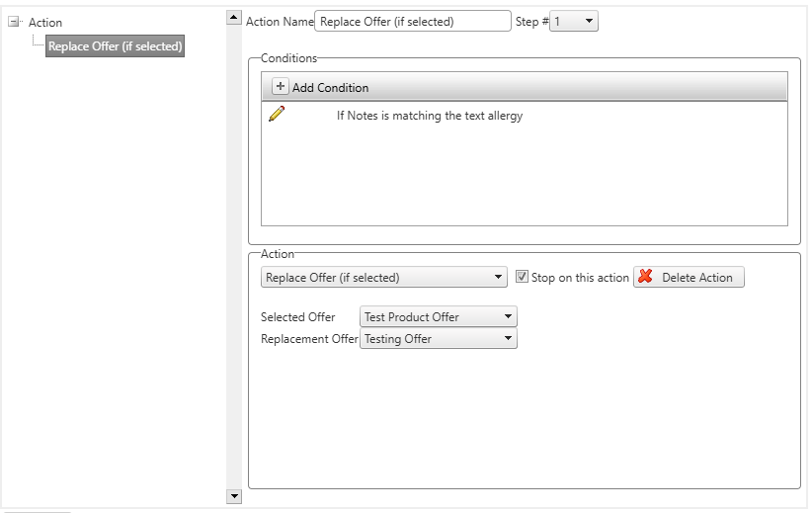
Task: Click the vertical scrollbar track
Action: pyautogui.click(x=234, y=257)
